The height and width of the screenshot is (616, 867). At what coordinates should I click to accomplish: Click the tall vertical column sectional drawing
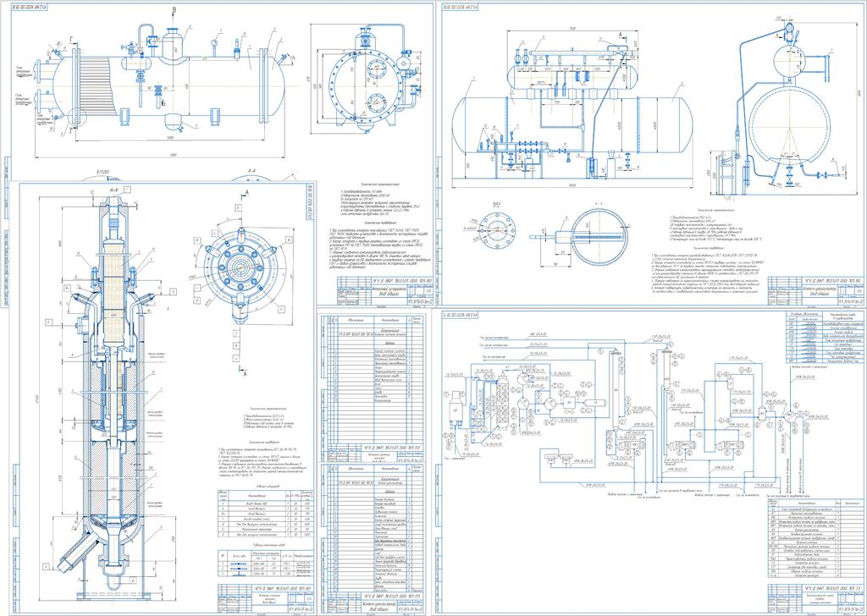pyautogui.click(x=107, y=398)
